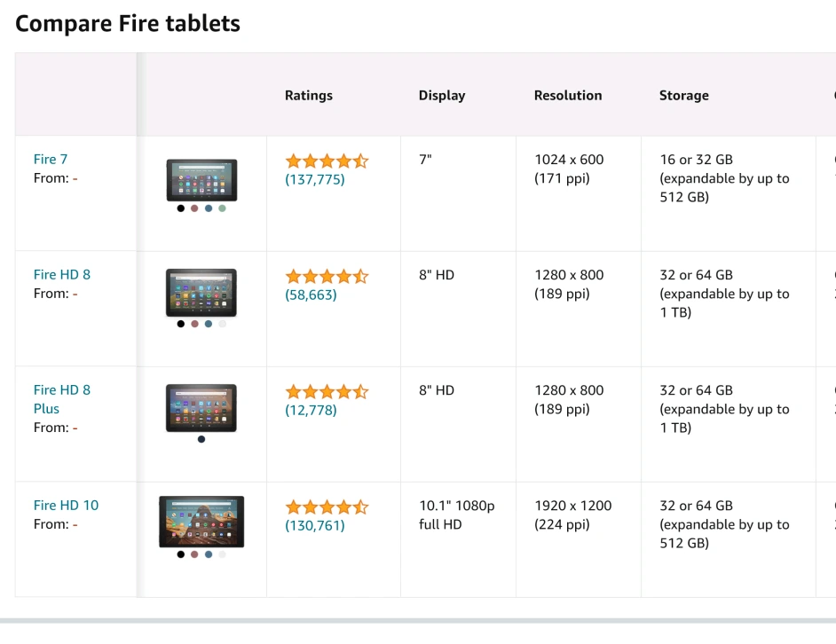The image size is (836, 644).
Task: Open the Fire 7 product link
Action: (51, 160)
